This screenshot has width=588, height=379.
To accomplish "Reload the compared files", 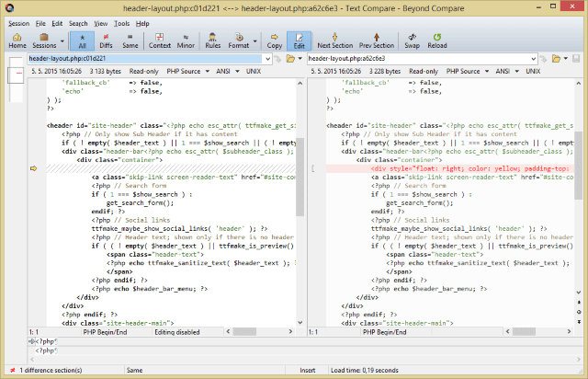I will 437,40.
